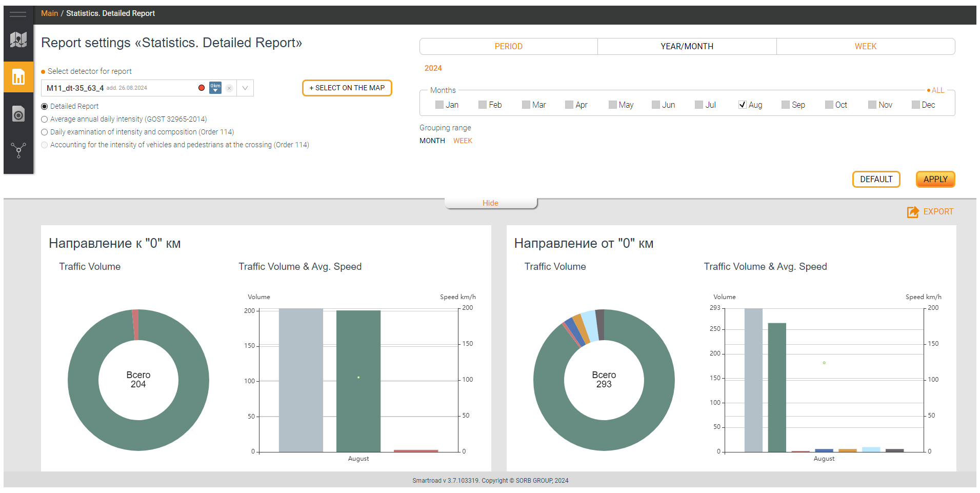The height and width of the screenshot is (493, 980).
Task: Click the green bar in the right August chart
Action: (x=777, y=387)
